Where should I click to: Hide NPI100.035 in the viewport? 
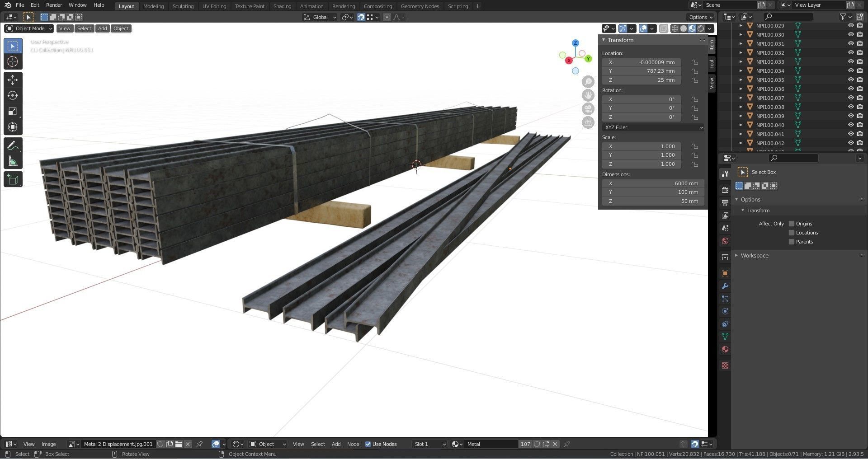click(x=850, y=80)
